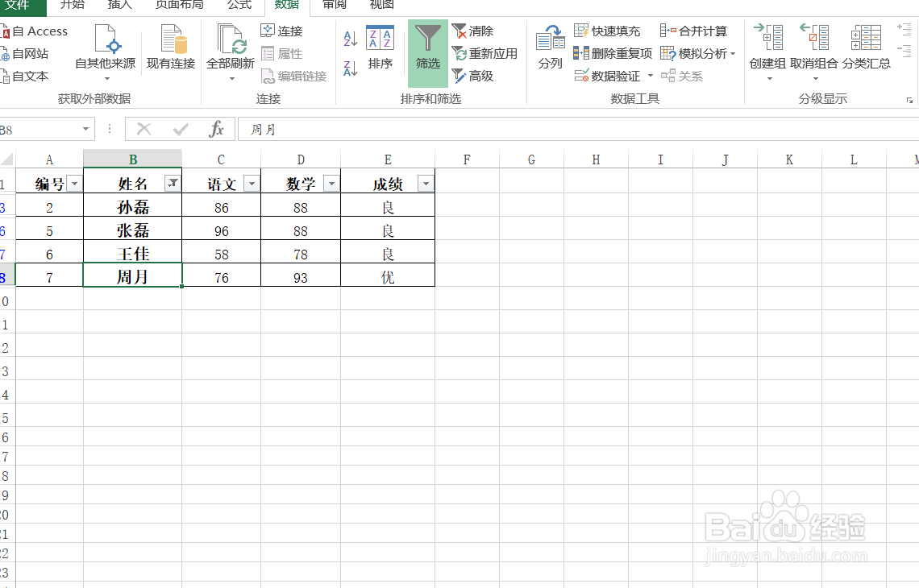Apply ascending sort with the AZ sort icon
Viewport: 919px width, 588px height.
pyautogui.click(x=350, y=39)
